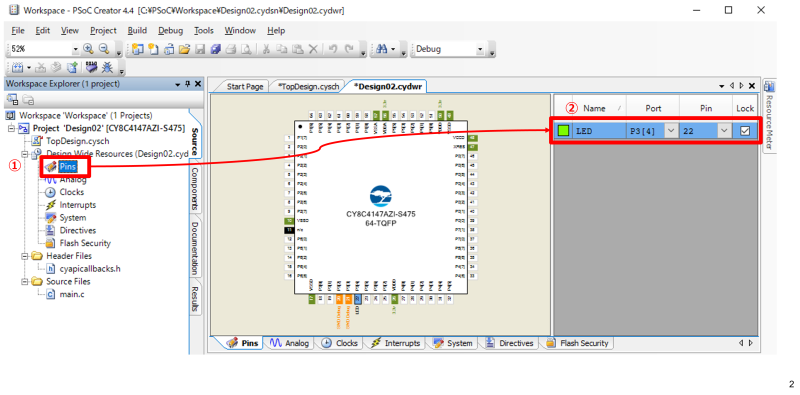Click the Name column header

[x=594, y=108]
